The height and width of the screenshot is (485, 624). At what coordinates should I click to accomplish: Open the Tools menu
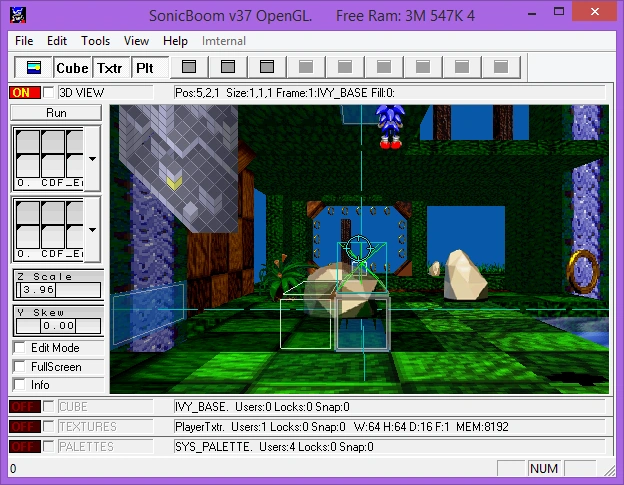pos(96,41)
